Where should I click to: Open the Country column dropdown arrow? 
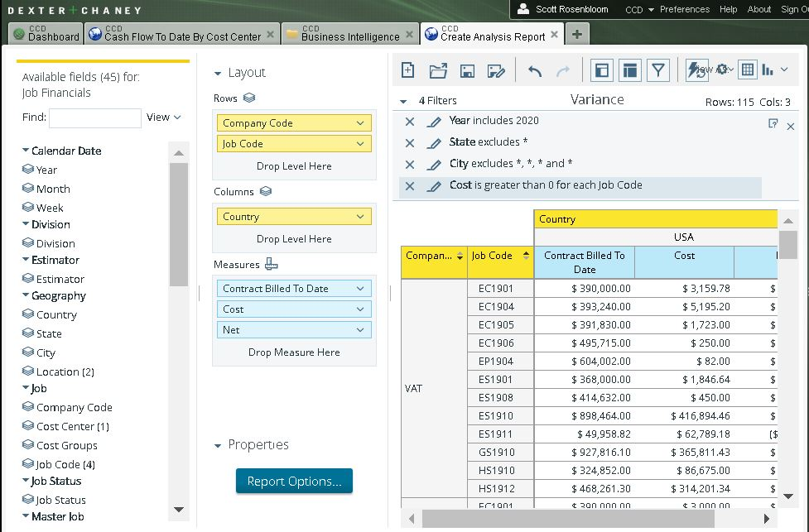pyautogui.click(x=360, y=217)
